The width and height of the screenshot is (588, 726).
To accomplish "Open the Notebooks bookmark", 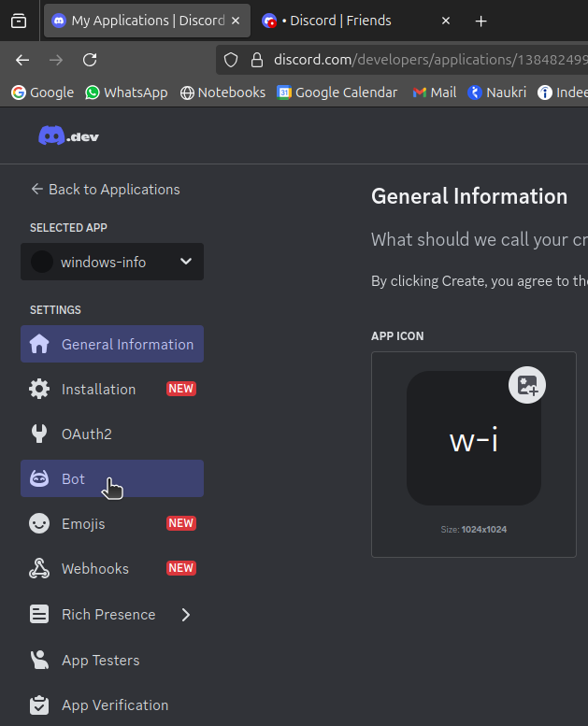I will (x=222, y=93).
